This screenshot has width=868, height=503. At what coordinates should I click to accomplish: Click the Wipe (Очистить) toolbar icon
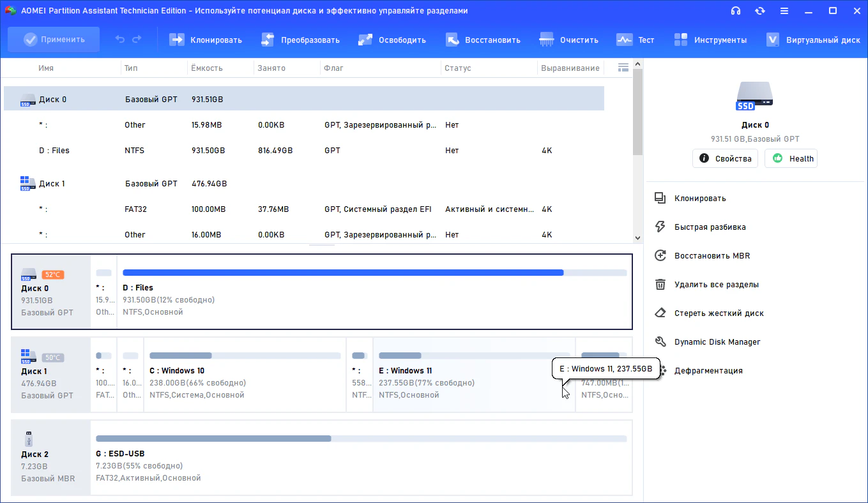(x=547, y=40)
